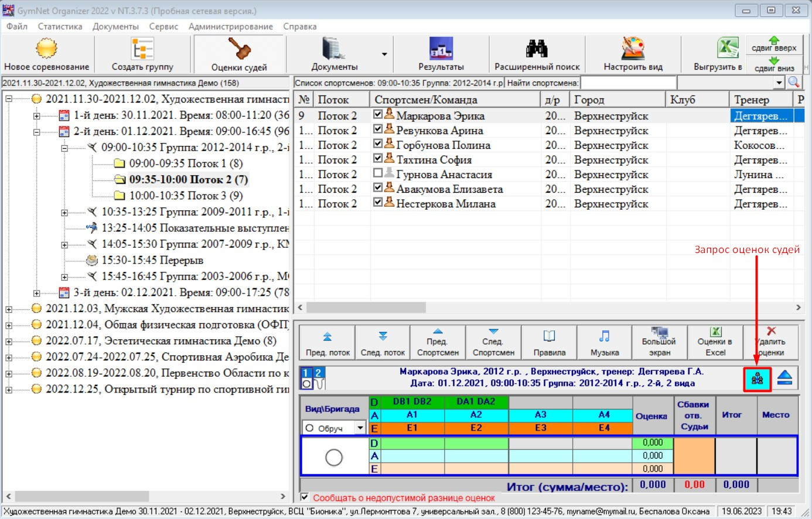Open Результаты podium icon

(441, 49)
